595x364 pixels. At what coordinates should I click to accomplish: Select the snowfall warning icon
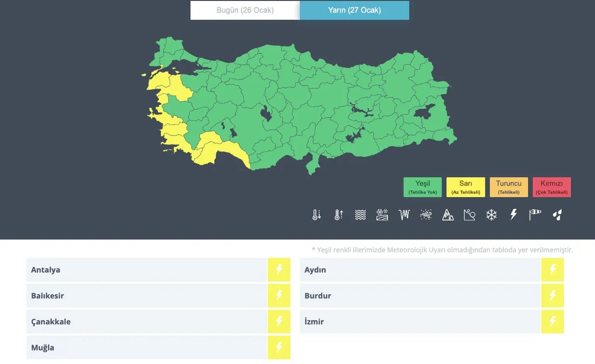coord(491,215)
